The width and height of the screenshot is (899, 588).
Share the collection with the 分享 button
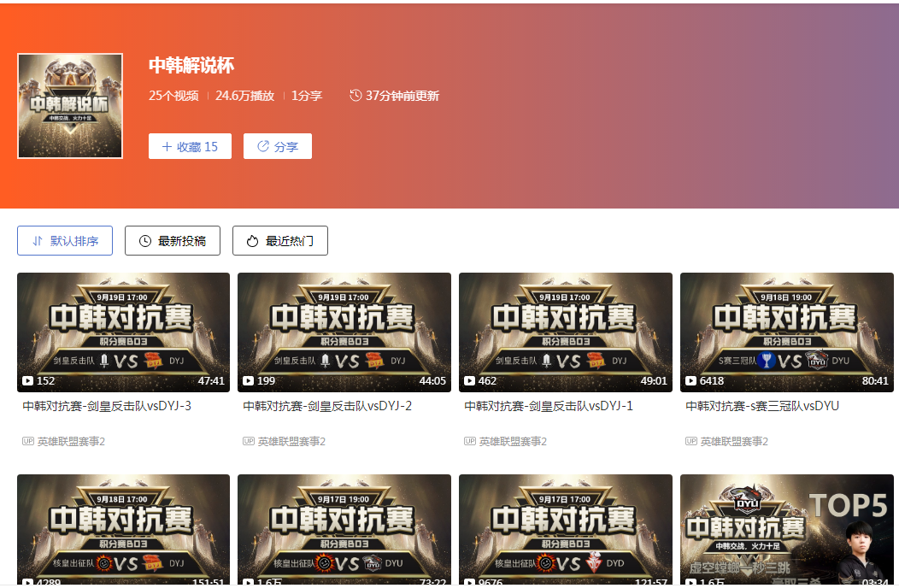click(278, 146)
